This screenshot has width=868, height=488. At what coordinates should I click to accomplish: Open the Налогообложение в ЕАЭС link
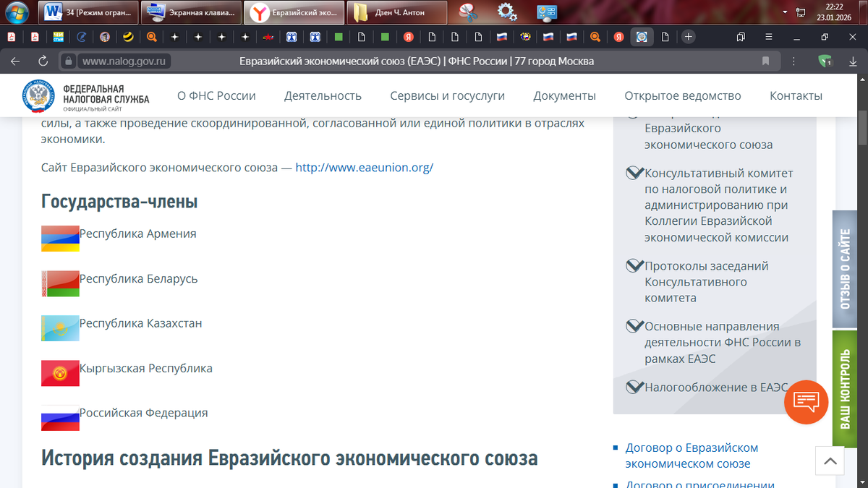pyautogui.click(x=715, y=388)
